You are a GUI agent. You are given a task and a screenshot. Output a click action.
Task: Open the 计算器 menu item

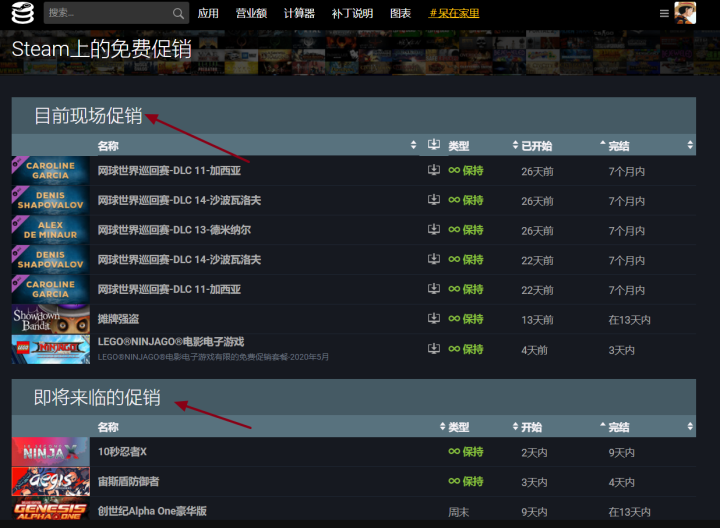299,13
